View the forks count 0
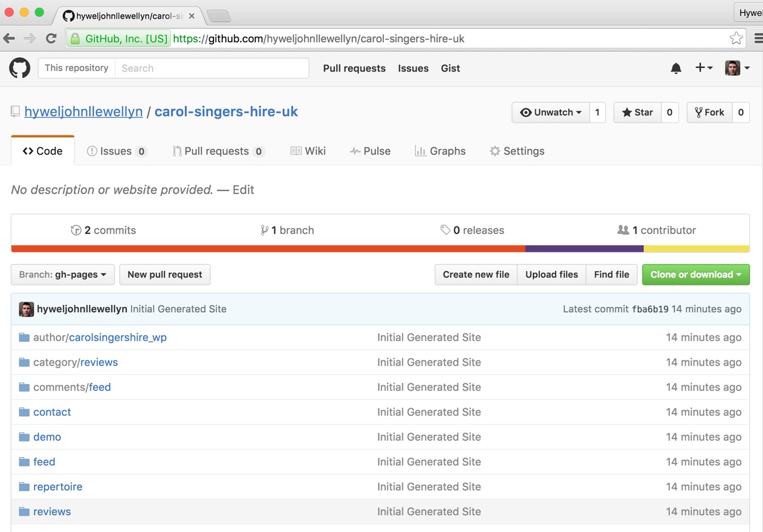763x532 pixels. point(741,112)
